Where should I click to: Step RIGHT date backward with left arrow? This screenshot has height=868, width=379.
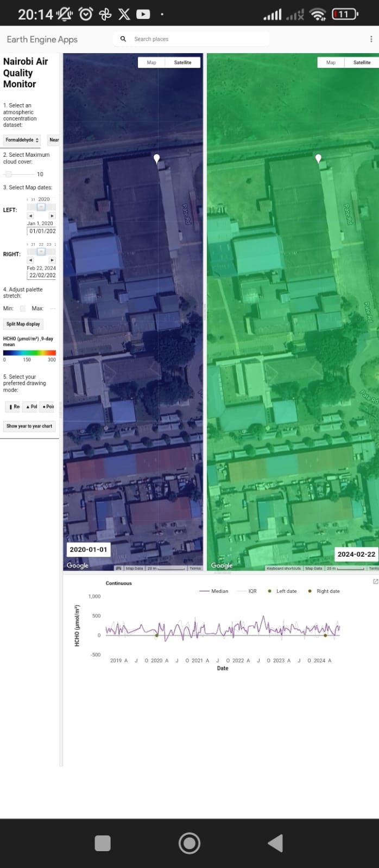click(x=30, y=260)
